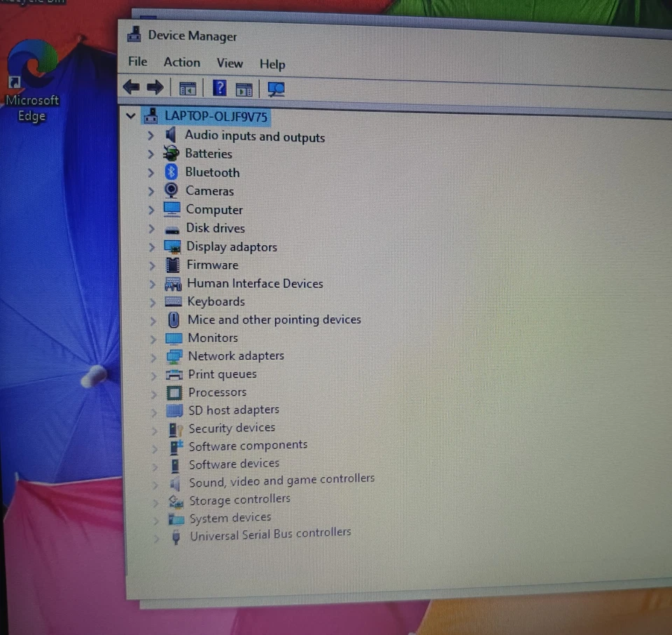Collapse the LAPTOP-OLJF9V75 root node
Screen dimensions: 672x635
[x=130, y=116]
